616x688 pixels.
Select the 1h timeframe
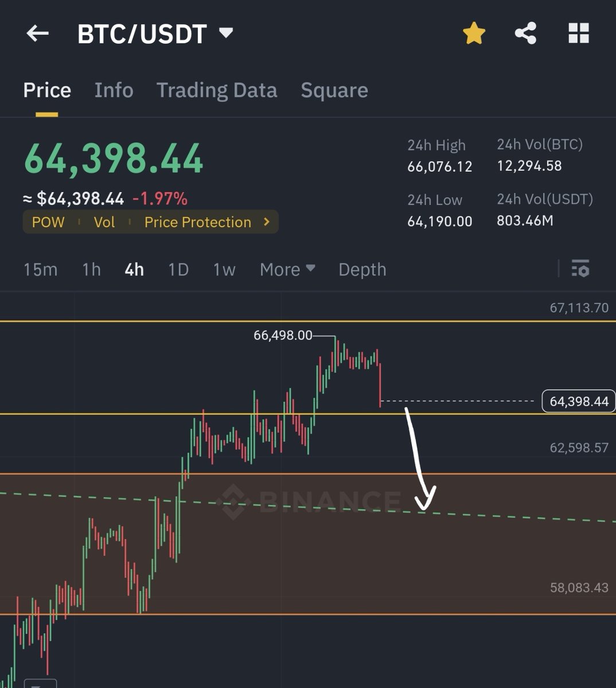[x=91, y=269]
